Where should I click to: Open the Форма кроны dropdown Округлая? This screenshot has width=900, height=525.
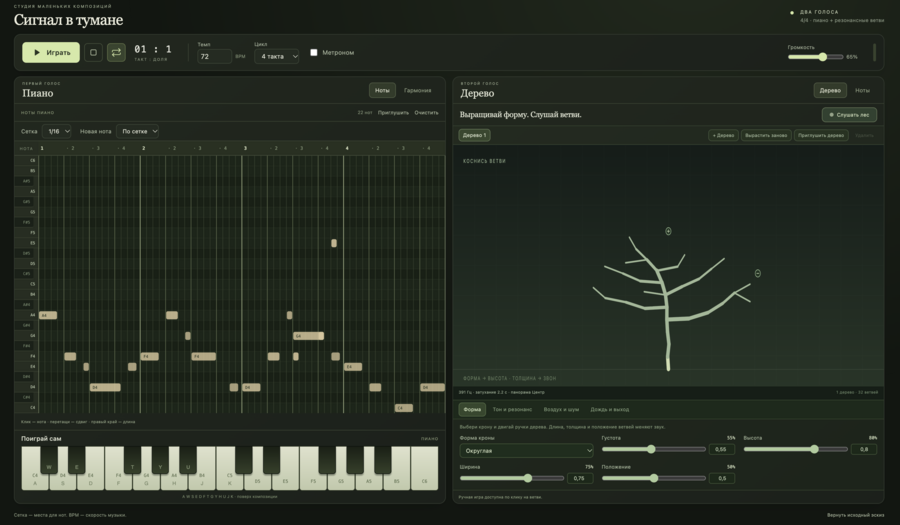tap(526, 450)
